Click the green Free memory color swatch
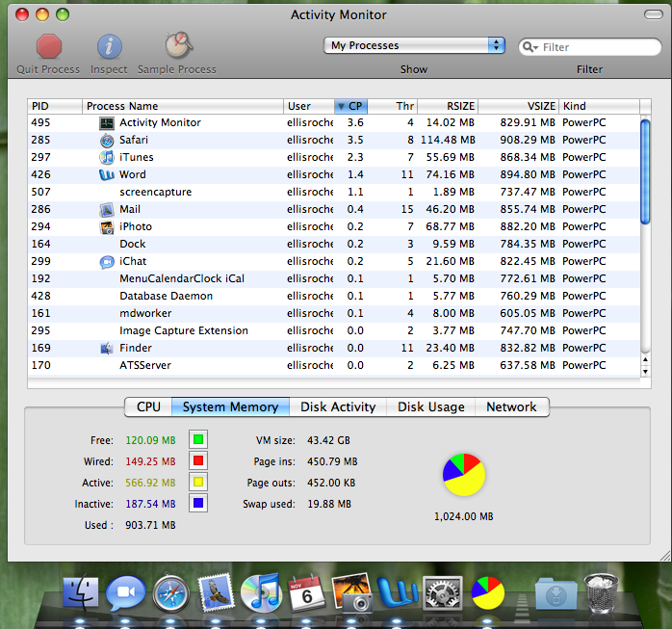672x629 pixels. tap(198, 439)
